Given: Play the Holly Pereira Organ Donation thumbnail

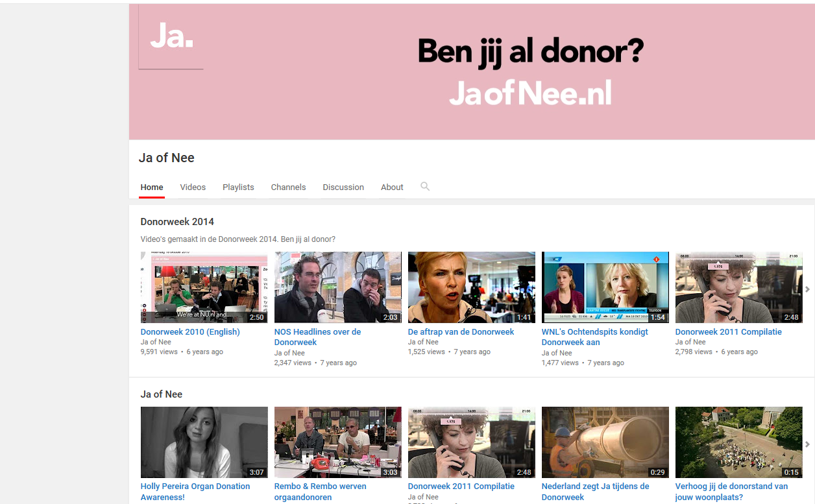Looking at the screenshot, I should (x=204, y=442).
